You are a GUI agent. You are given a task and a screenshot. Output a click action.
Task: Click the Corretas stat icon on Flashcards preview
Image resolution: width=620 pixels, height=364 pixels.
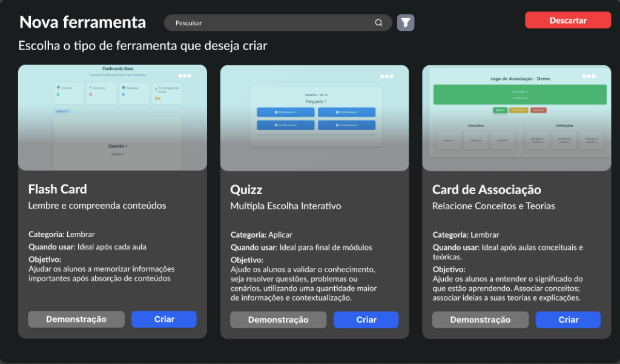tap(58, 88)
